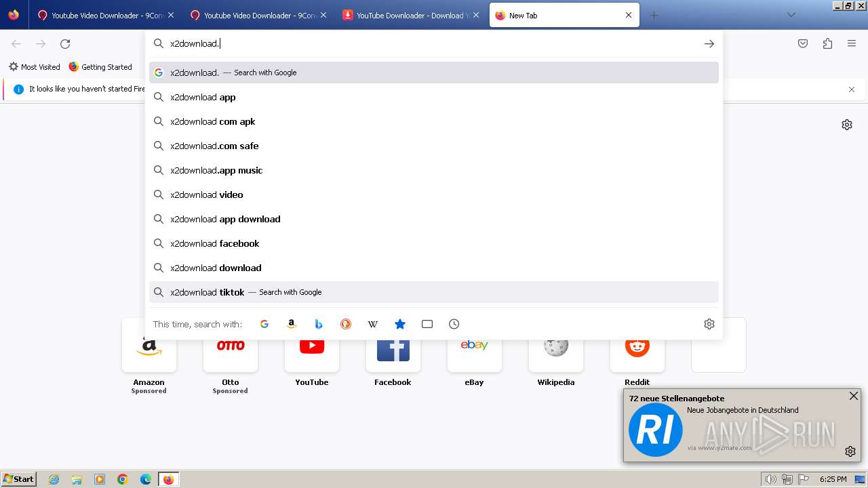The image size is (868, 488).
Task: Select 'x2download tiktok' Search with Google
Action: coord(434,292)
